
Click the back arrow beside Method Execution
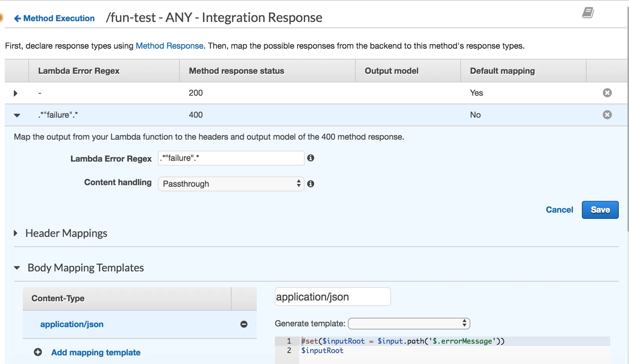17,18
